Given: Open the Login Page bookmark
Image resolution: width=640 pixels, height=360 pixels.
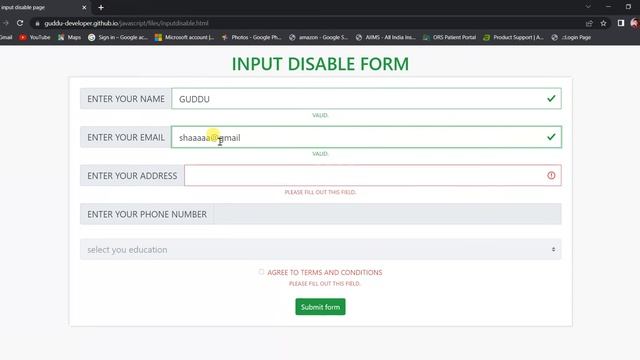Looking at the screenshot, I should (571, 37).
